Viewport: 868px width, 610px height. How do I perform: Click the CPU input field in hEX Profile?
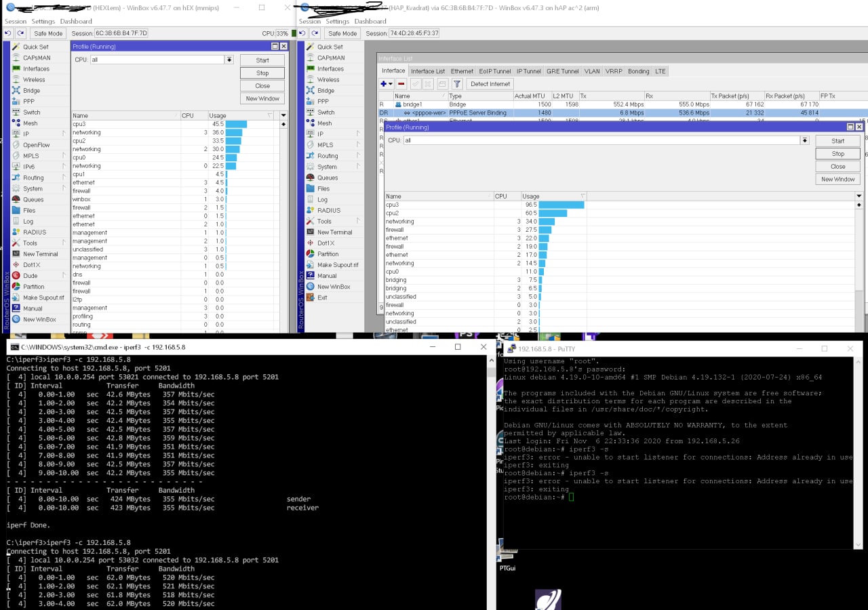pyautogui.click(x=157, y=60)
